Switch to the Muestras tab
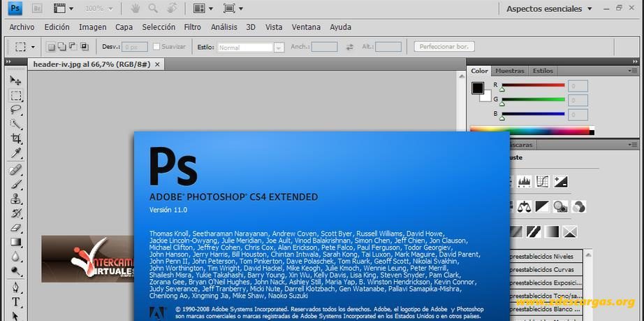The height and width of the screenshot is (321, 644). tap(510, 71)
